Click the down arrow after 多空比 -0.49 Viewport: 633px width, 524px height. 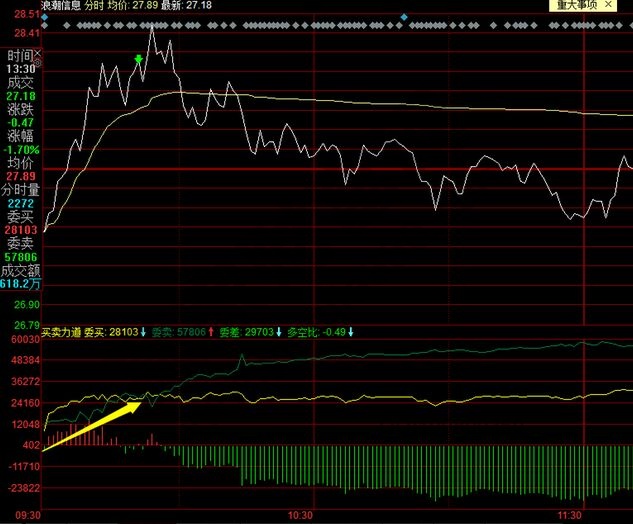pyautogui.click(x=354, y=331)
